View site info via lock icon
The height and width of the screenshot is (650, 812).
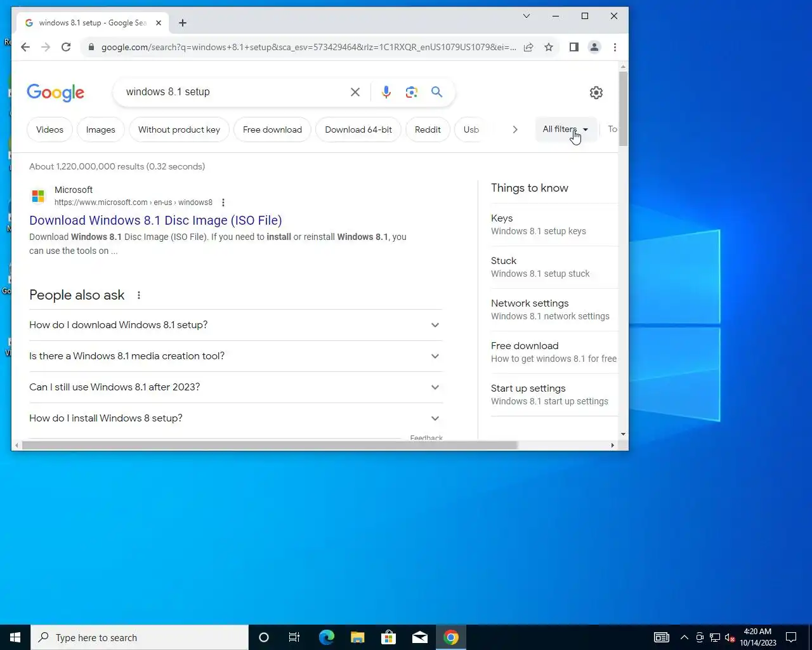point(91,47)
